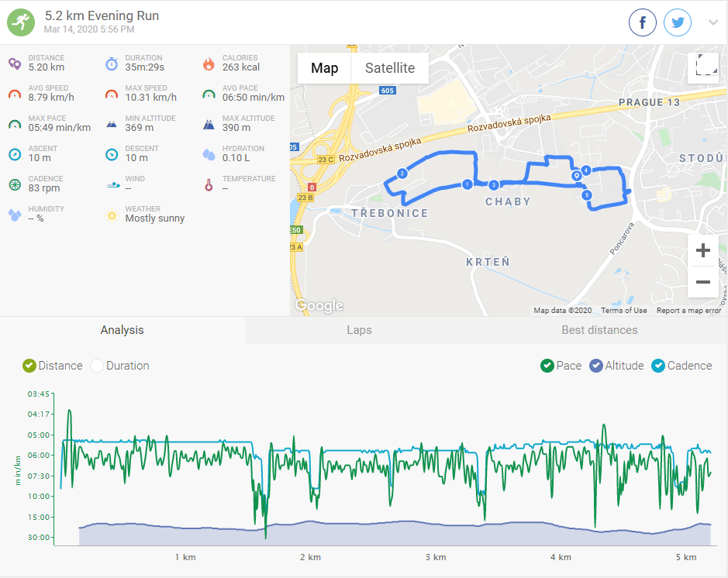This screenshot has width=728, height=578.
Task: Click the kilometer 2 route marker
Action: (x=402, y=173)
